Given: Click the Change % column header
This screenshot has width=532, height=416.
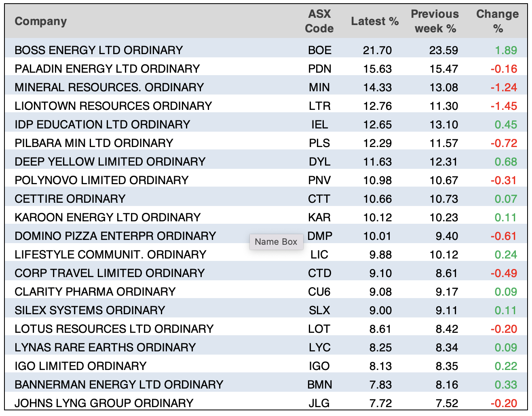Looking at the screenshot, I should (497, 21).
